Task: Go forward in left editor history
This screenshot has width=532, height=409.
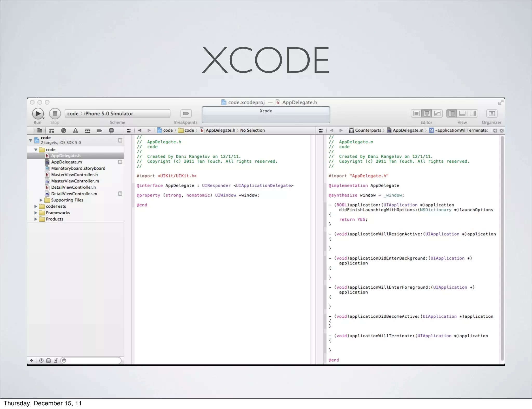Action: pyautogui.click(x=149, y=130)
